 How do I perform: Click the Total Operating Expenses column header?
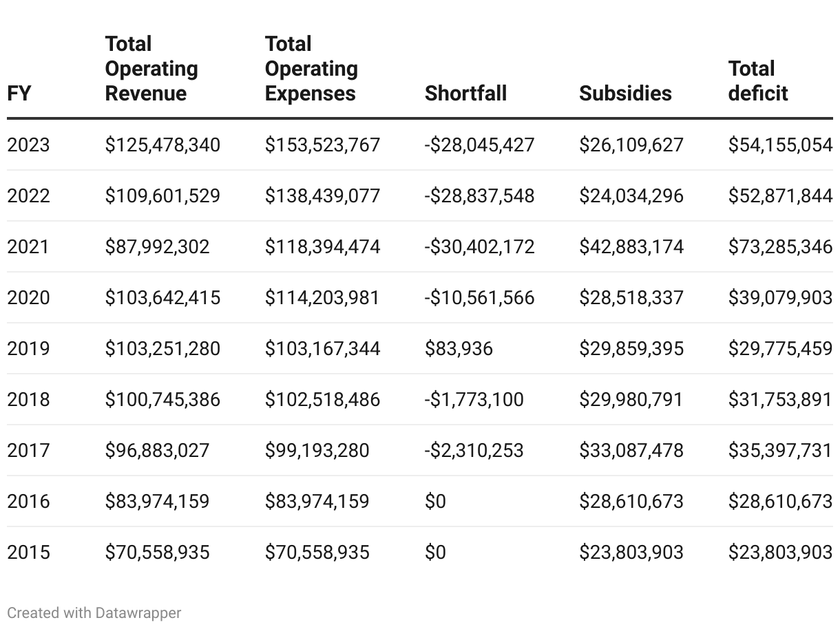(x=311, y=69)
